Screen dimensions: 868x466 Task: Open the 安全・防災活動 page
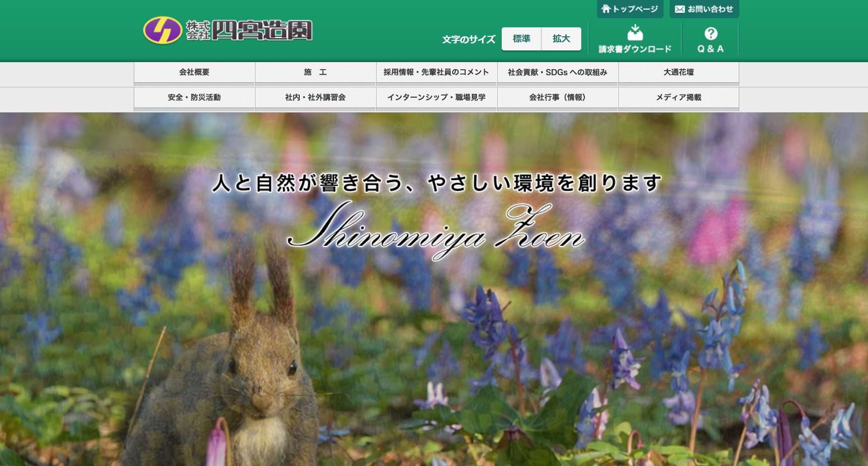[x=194, y=97]
